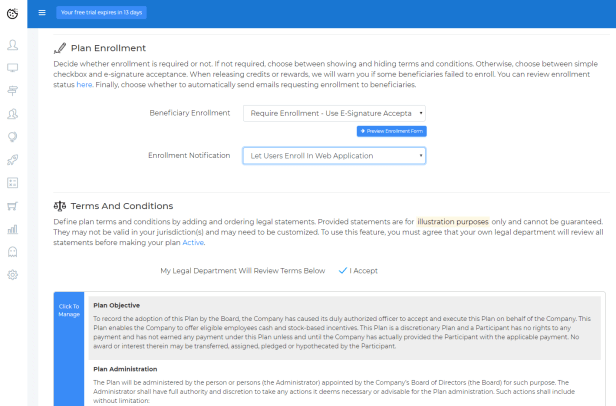Follow the 'here' enrollment status link
Image resolution: width=616 pixels, height=406 pixels.
pos(84,85)
